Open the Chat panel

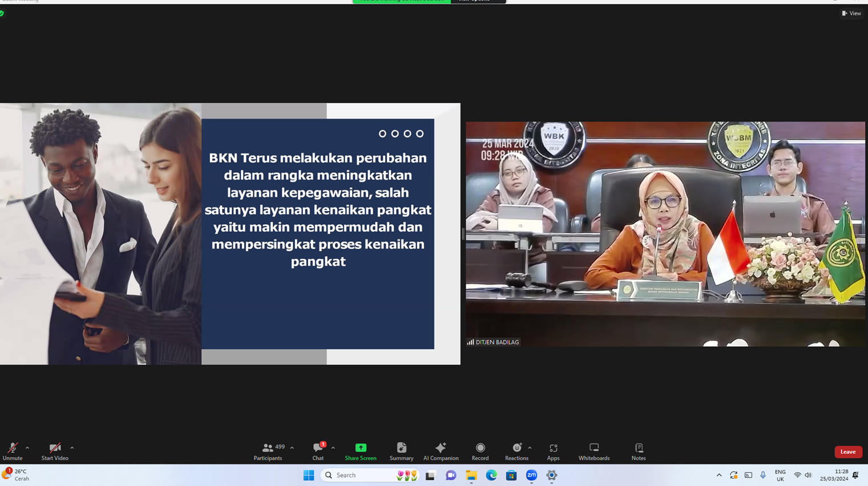coord(318,451)
